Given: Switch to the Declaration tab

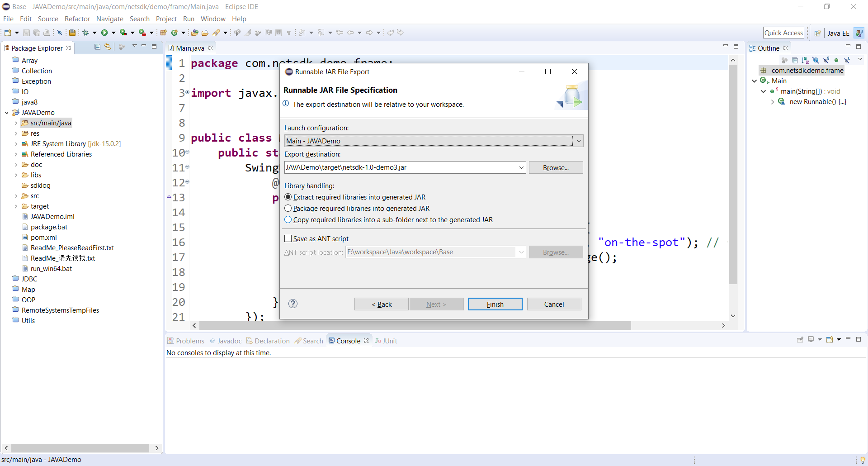Looking at the screenshot, I should click(268, 341).
